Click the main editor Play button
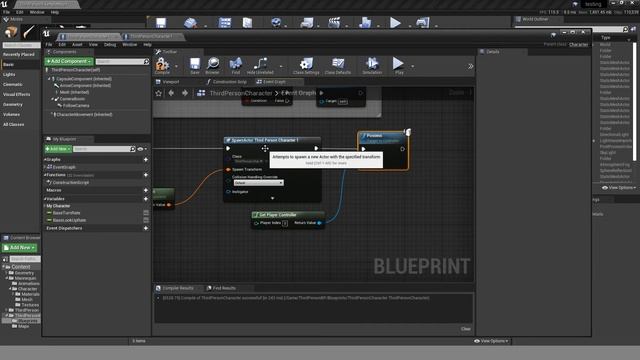 point(395,22)
